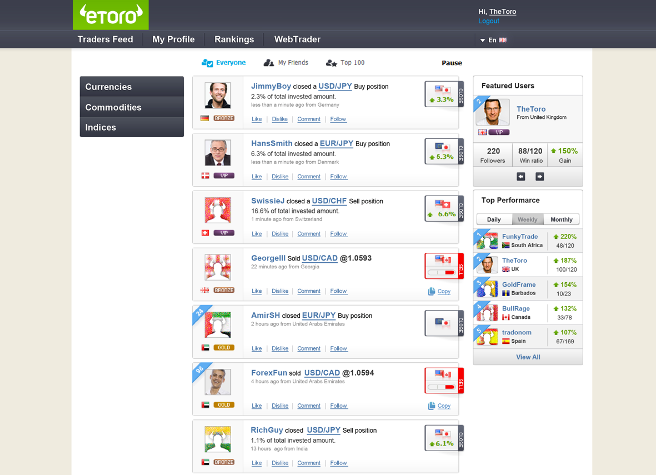Comment on RichGuy's USD/JPY post
656x476 pixels.
309,463
